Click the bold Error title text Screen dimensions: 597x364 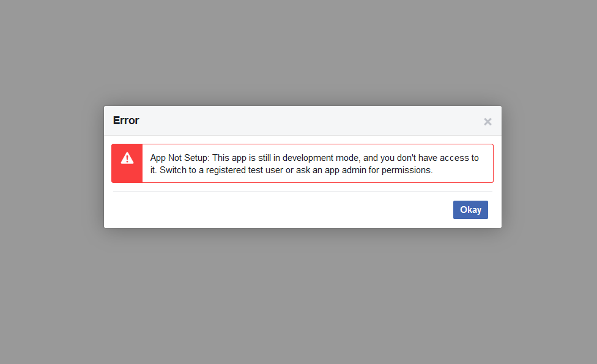point(126,121)
